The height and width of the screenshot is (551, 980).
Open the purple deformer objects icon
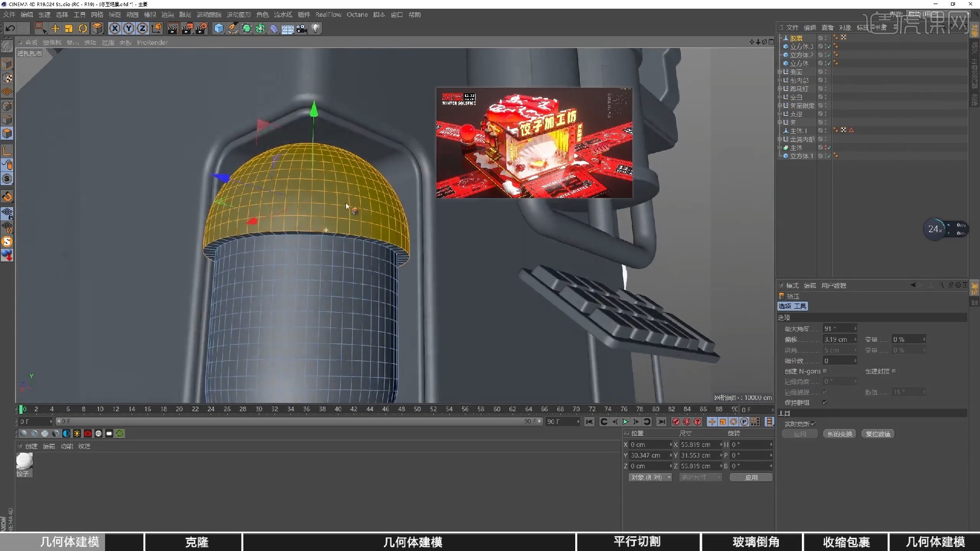[x=274, y=29]
